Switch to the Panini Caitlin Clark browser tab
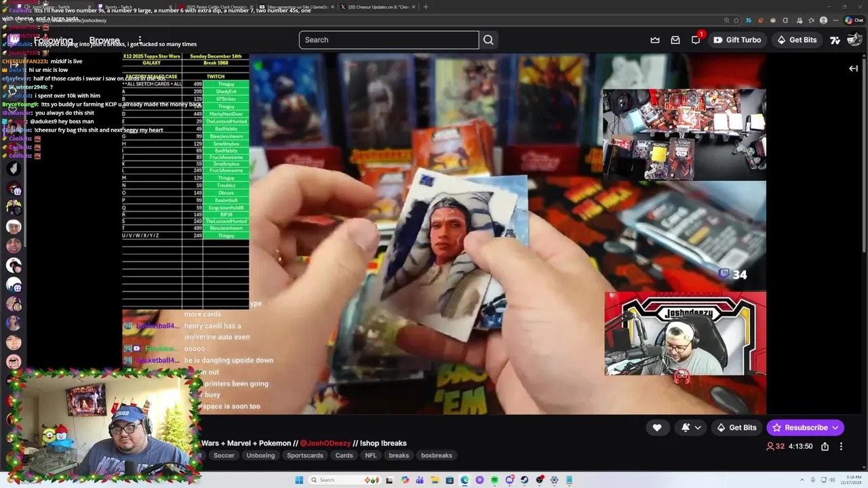 [216, 7]
